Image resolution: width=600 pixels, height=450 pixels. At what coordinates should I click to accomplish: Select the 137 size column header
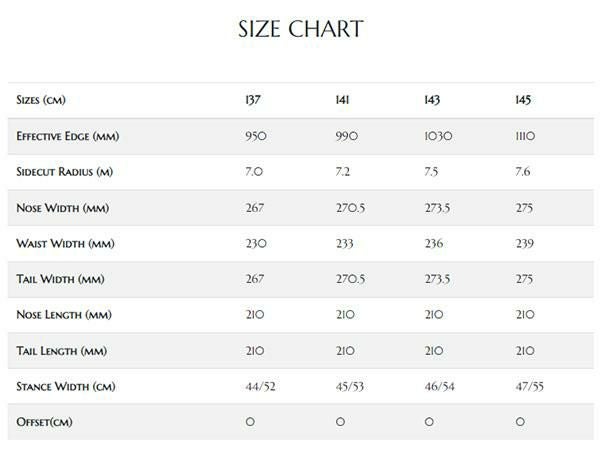[252, 100]
